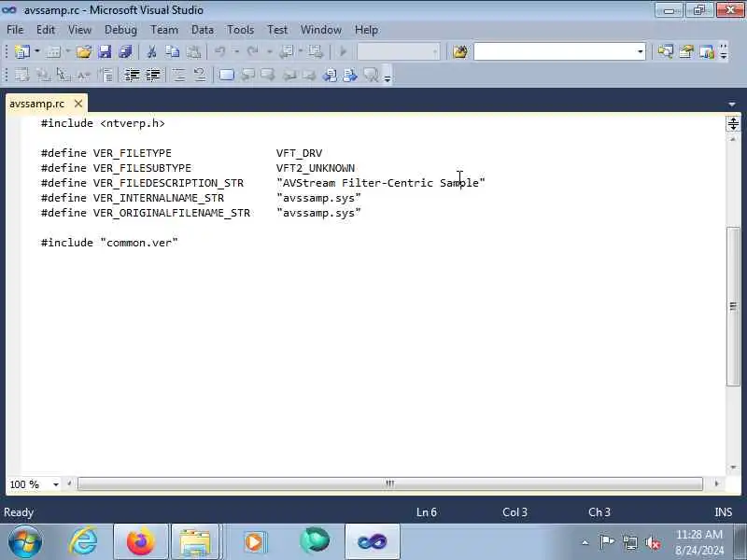Click the Navigate Forward icon
The width and height of the screenshot is (747, 560).
coord(315,51)
